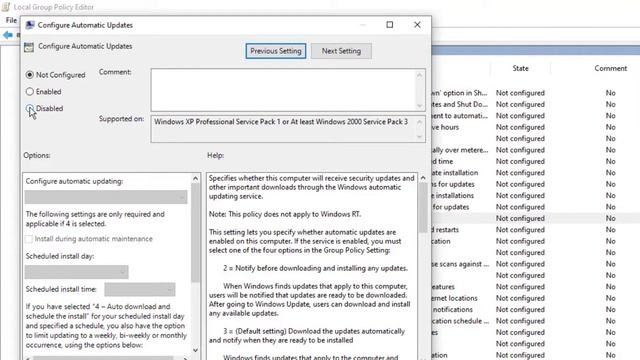The image size is (640, 360).
Task: Click Options panel scroll-down arrow
Action: (x=196, y=350)
